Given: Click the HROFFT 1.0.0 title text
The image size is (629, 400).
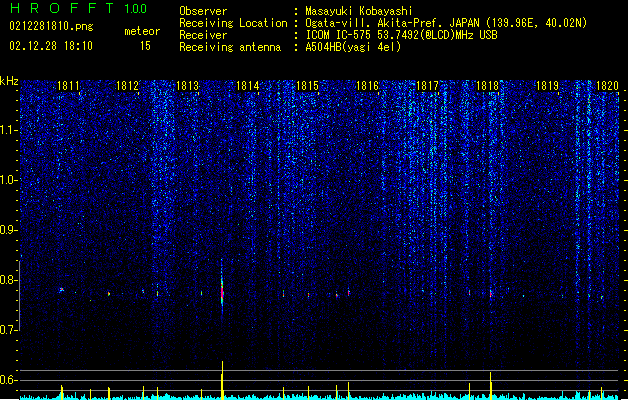Looking at the screenshot, I should (x=79, y=8).
